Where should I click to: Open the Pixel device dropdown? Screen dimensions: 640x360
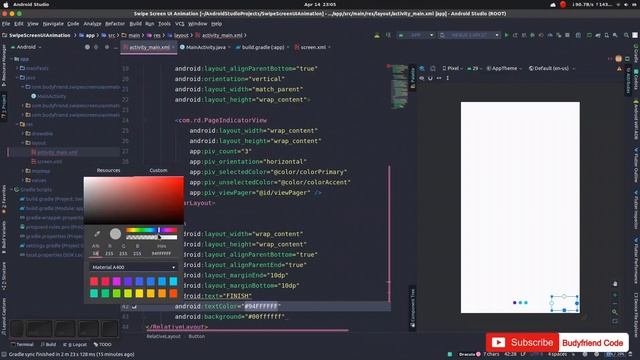pyautogui.click(x=453, y=68)
